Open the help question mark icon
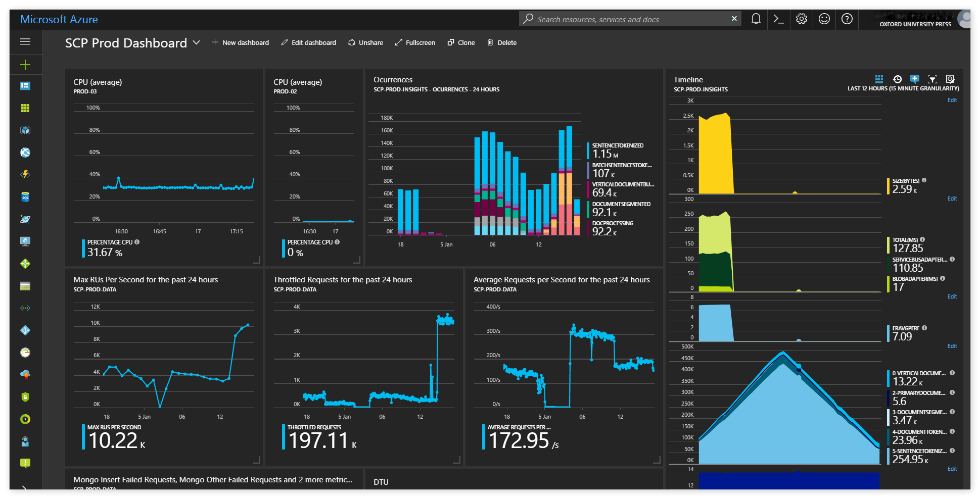Image resolution: width=980 pixels, height=499 pixels. pyautogui.click(x=847, y=19)
